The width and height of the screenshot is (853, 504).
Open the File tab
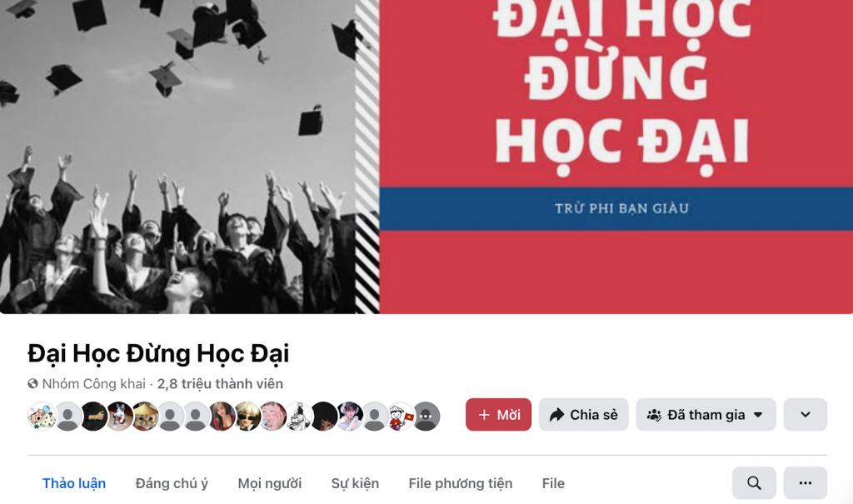(x=553, y=483)
